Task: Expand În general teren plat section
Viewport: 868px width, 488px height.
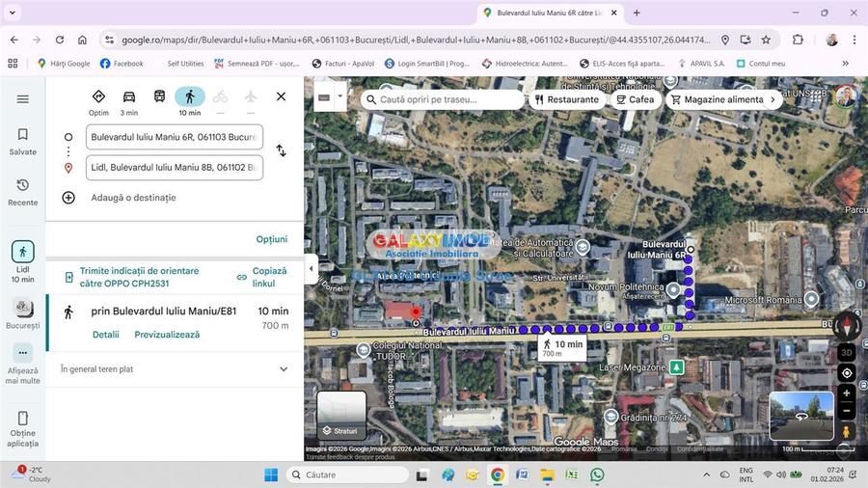Action: pos(175,369)
